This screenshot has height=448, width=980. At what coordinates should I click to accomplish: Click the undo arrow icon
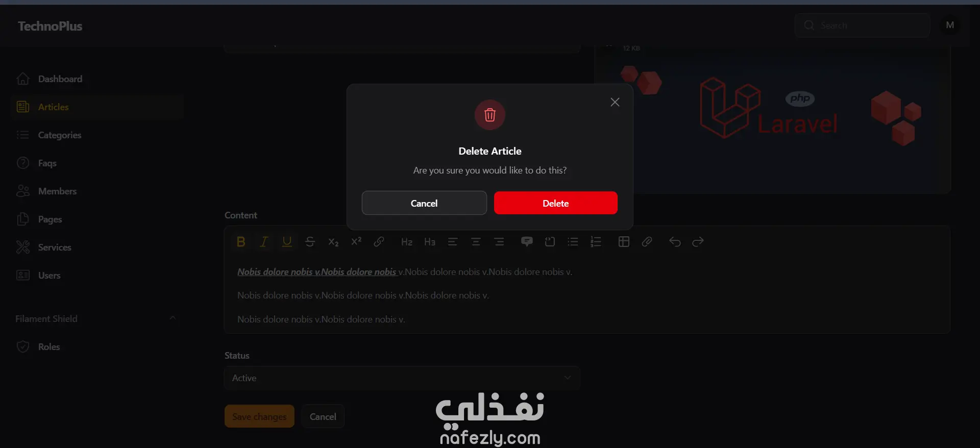point(675,242)
